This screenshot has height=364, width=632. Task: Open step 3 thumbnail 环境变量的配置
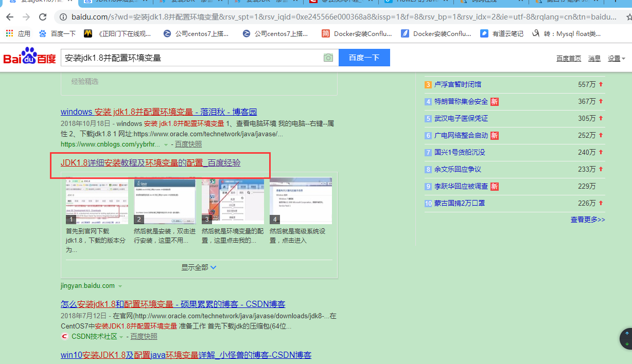[233, 201]
